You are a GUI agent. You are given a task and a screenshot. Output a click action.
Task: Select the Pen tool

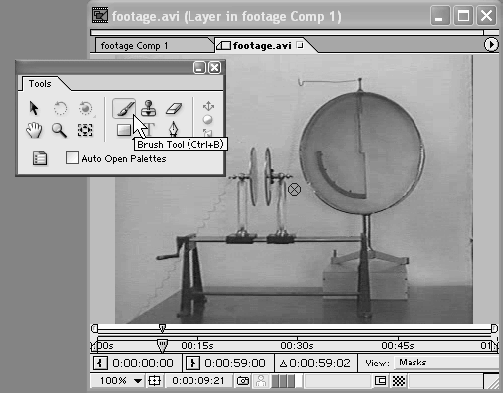(173, 130)
